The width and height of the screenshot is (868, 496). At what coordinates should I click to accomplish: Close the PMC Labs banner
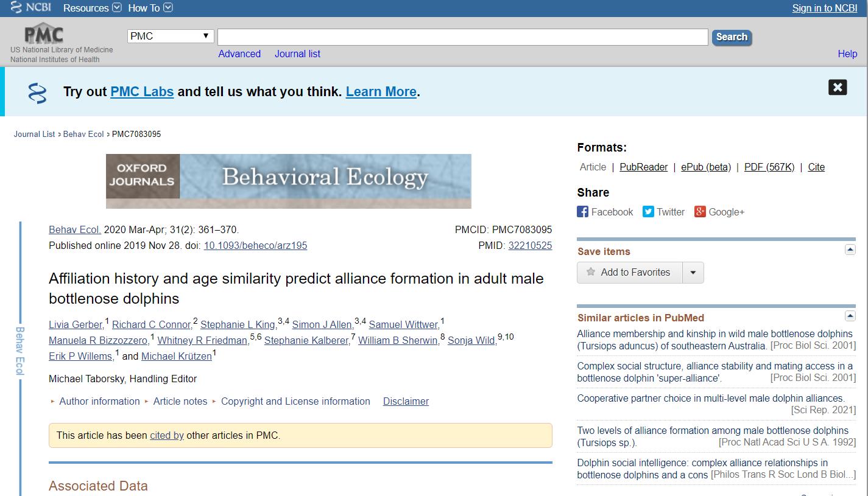(x=838, y=87)
